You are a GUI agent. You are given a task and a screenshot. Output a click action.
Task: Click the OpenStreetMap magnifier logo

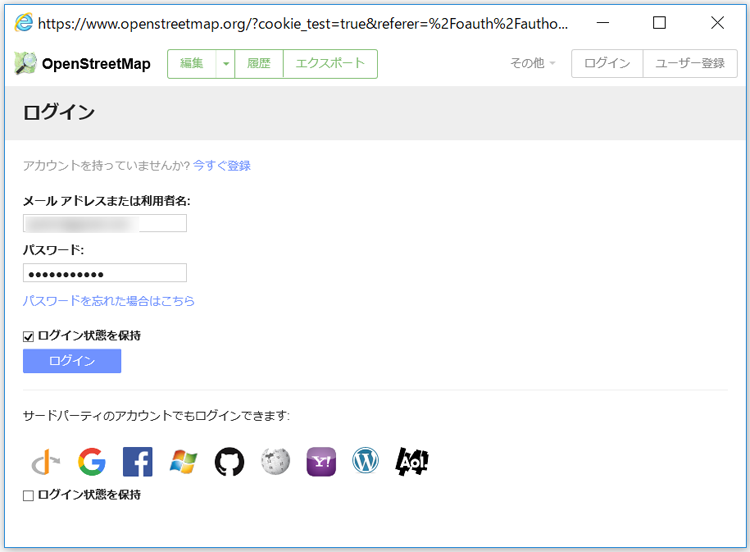tap(25, 64)
